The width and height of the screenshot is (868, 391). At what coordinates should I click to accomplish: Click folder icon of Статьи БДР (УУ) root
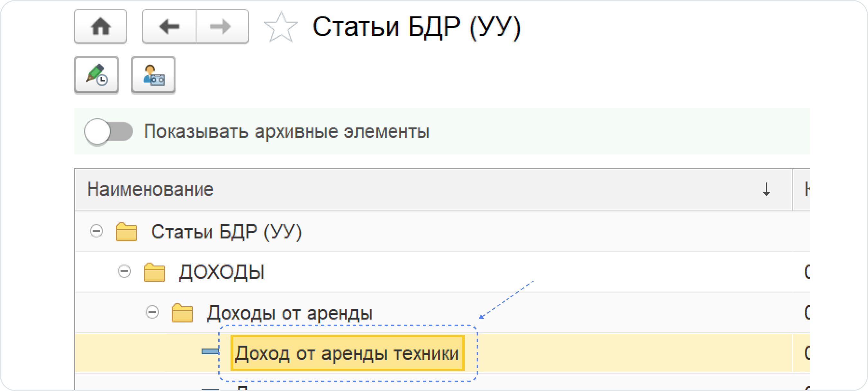(126, 232)
